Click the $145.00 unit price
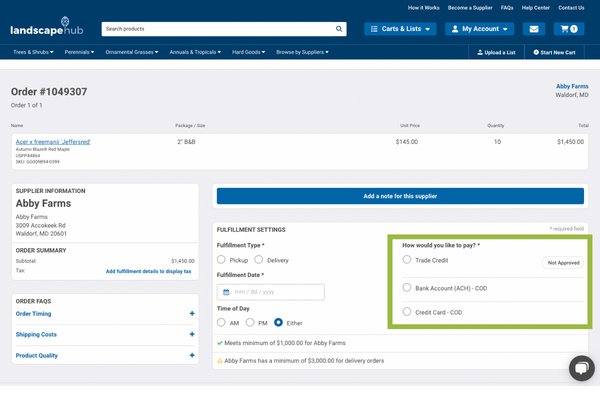This screenshot has height=400, width=600. (407, 142)
